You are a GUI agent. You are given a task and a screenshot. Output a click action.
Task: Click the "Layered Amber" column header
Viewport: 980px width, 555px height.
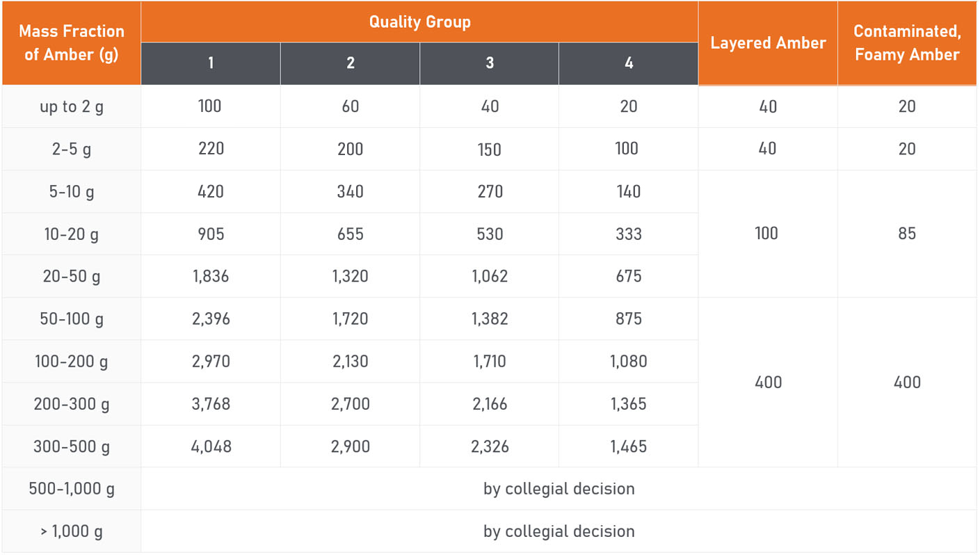[768, 43]
